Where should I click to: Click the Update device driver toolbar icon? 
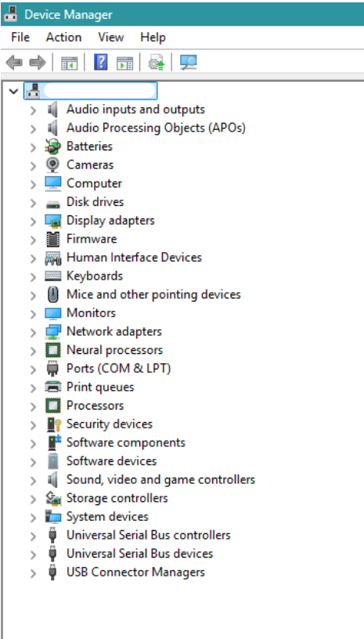click(157, 63)
